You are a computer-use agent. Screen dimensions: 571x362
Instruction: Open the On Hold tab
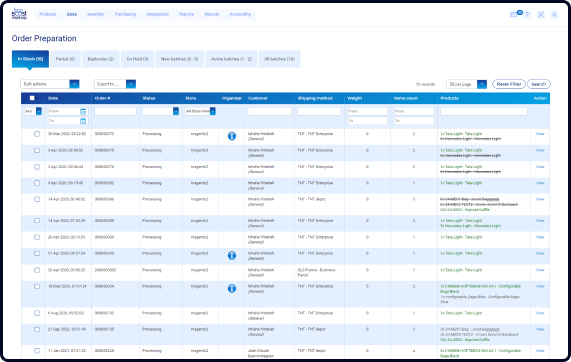pyautogui.click(x=137, y=59)
